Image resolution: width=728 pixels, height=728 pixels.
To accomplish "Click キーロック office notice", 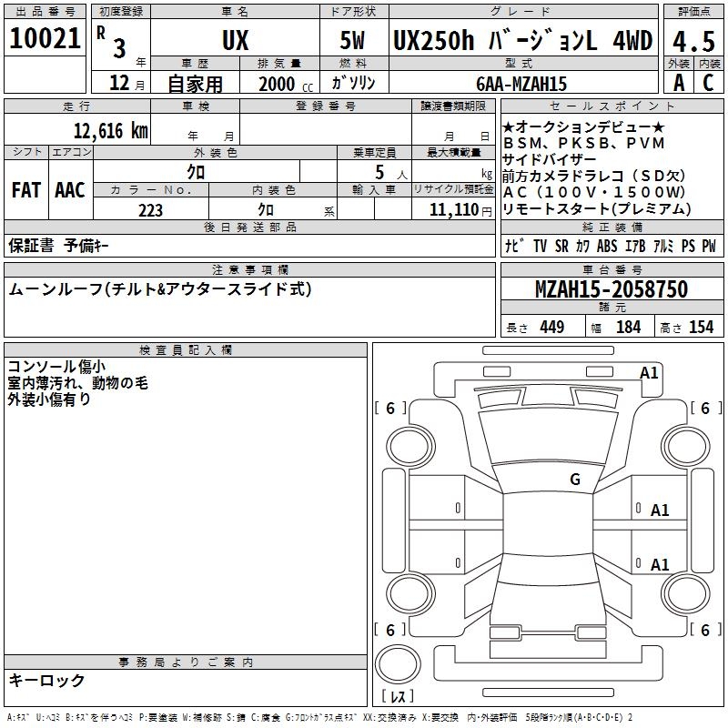I will click(46, 680).
